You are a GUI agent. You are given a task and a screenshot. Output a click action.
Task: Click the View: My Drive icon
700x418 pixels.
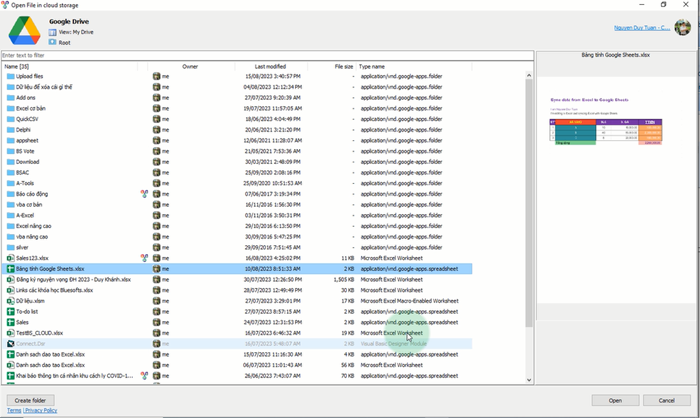click(52, 32)
